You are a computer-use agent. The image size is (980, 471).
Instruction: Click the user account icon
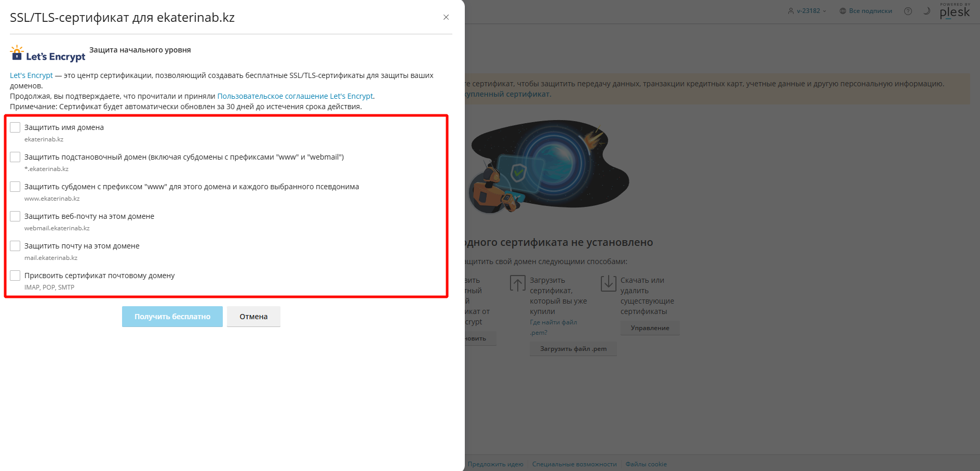tap(791, 11)
